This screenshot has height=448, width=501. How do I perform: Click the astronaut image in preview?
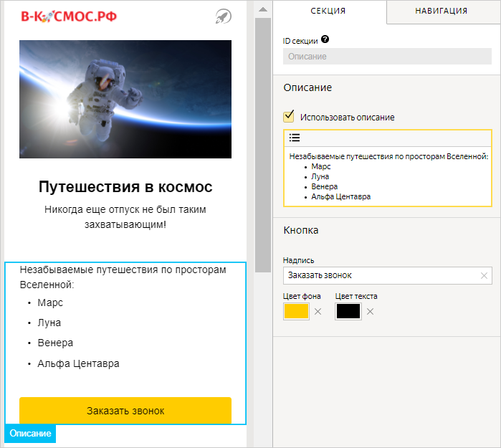(x=125, y=99)
